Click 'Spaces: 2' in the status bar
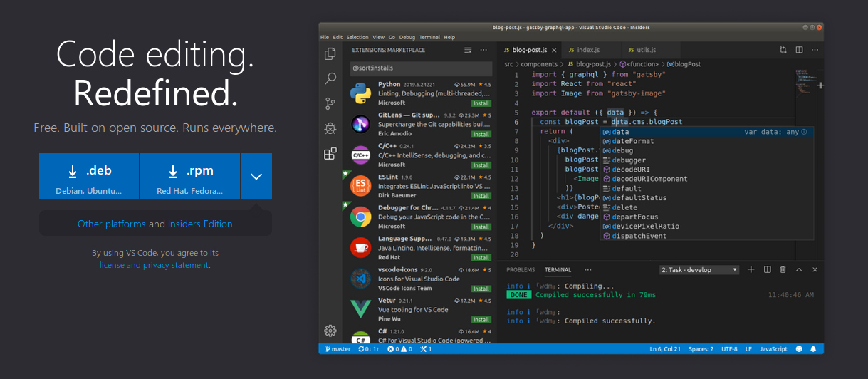This screenshot has width=868, height=379. coord(701,349)
